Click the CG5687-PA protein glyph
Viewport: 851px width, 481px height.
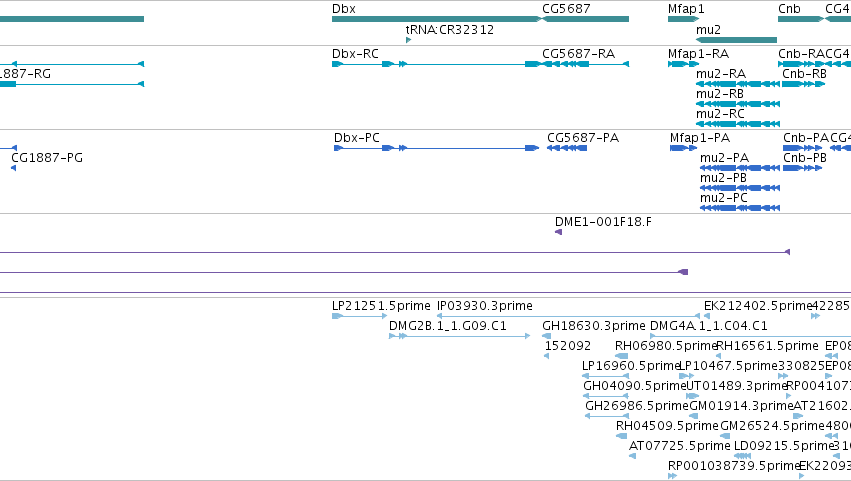tap(567, 148)
